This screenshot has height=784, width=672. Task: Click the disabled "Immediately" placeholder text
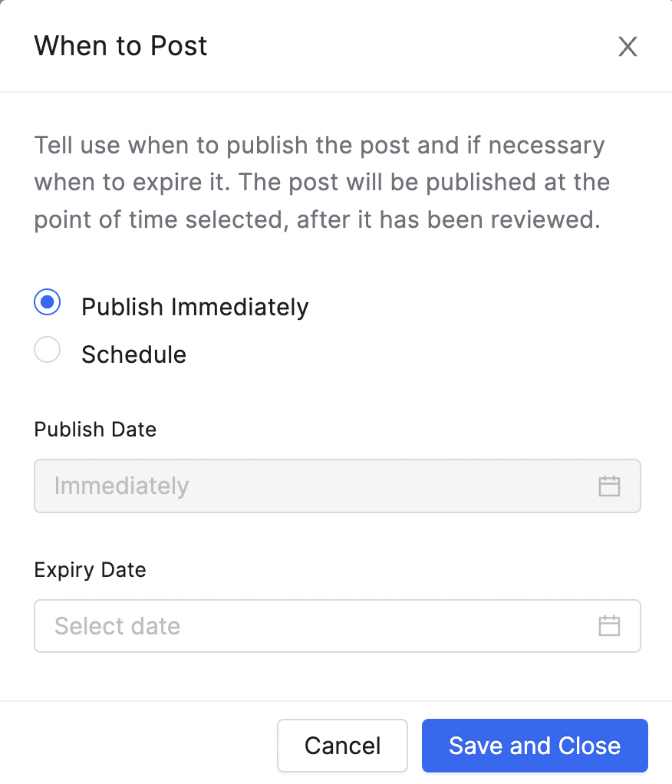coord(121,486)
